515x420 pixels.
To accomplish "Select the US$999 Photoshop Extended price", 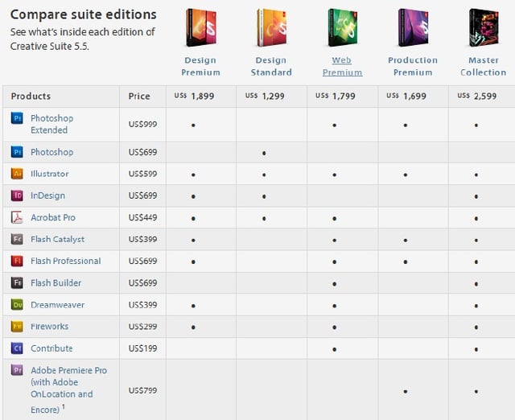I will click(143, 124).
